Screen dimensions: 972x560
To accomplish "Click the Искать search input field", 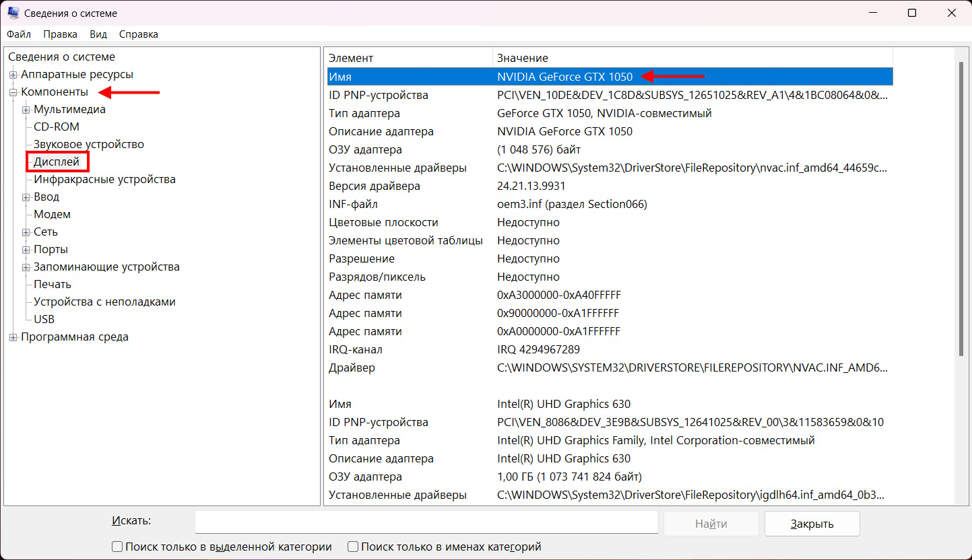I will pos(426,522).
